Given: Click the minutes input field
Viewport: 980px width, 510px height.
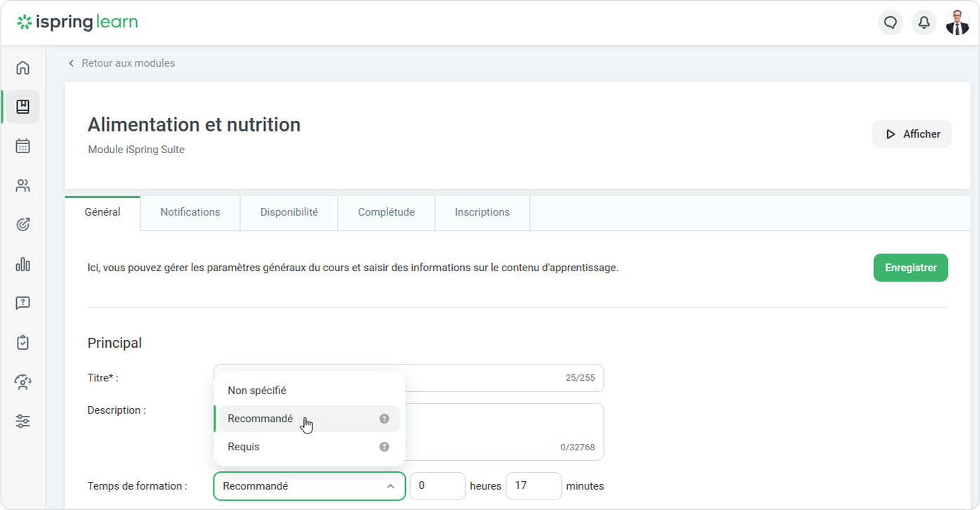Looking at the screenshot, I should (x=533, y=486).
